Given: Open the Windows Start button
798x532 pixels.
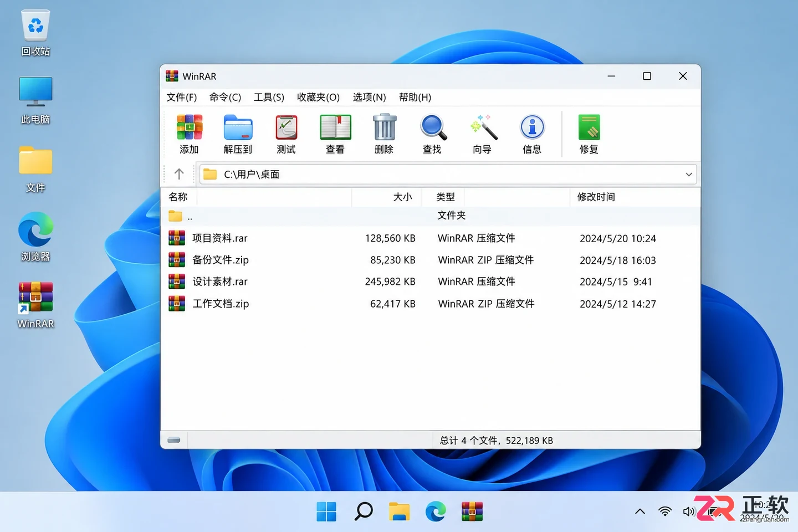Looking at the screenshot, I should pyautogui.click(x=326, y=511).
